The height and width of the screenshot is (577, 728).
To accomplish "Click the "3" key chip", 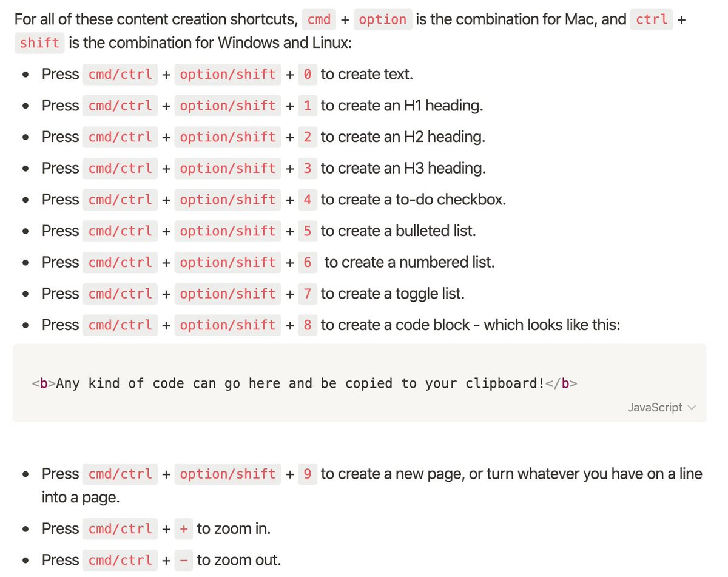I will [x=308, y=169].
